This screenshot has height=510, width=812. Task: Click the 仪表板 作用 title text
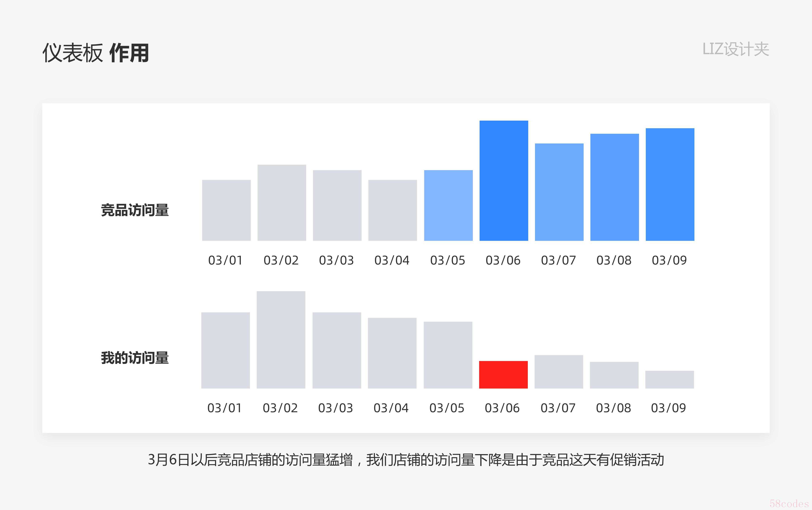(95, 53)
